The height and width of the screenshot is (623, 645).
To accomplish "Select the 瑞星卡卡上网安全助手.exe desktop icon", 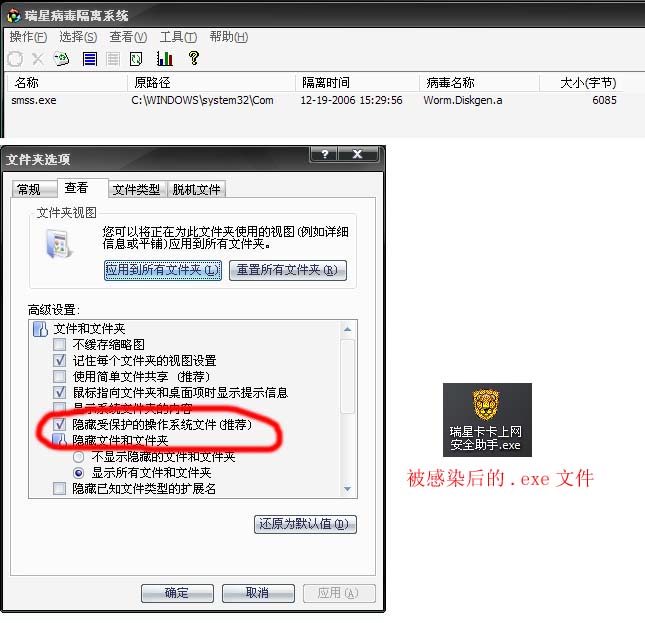I will coord(487,420).
